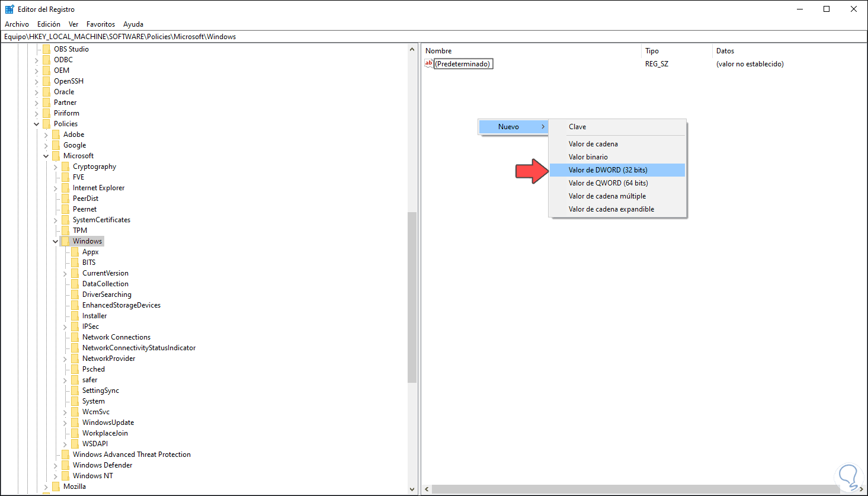Open the Edición menu
868x496 pixels.
pyautogui.click(x=49, y=24)
